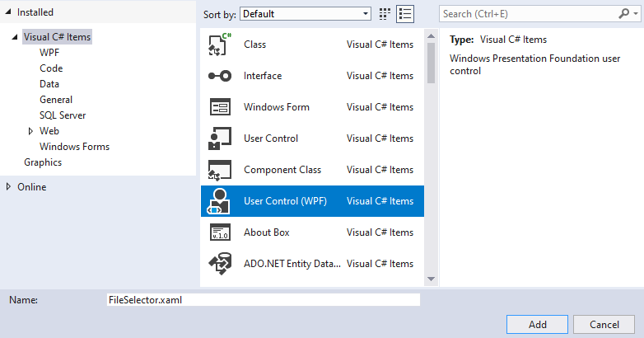Click the 'User Control (WPF)' template name

click(x=285, y=201)
